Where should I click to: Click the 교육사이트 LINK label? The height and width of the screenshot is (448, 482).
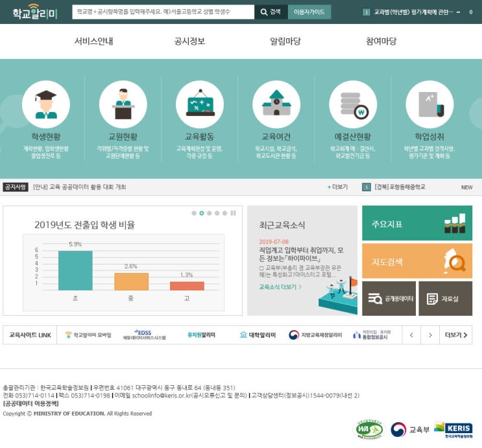[30, 335]
